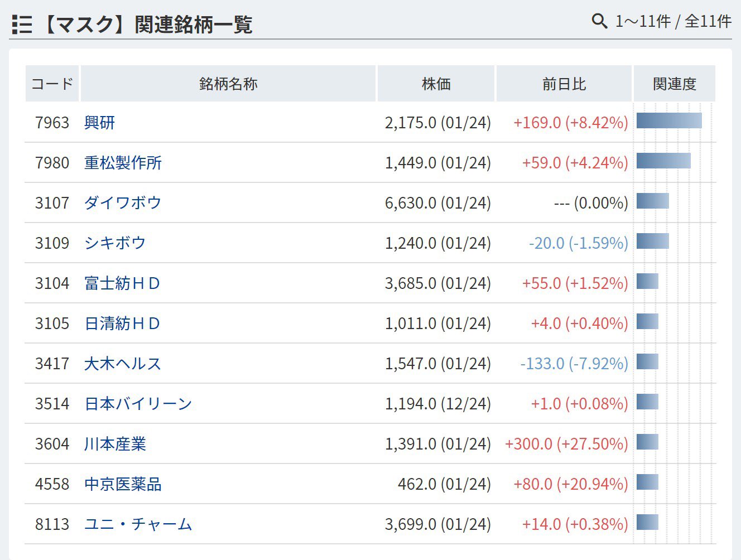Open the シキボウ stock link
The width and height of the screenshot is (741, 560).
point(115,243)
